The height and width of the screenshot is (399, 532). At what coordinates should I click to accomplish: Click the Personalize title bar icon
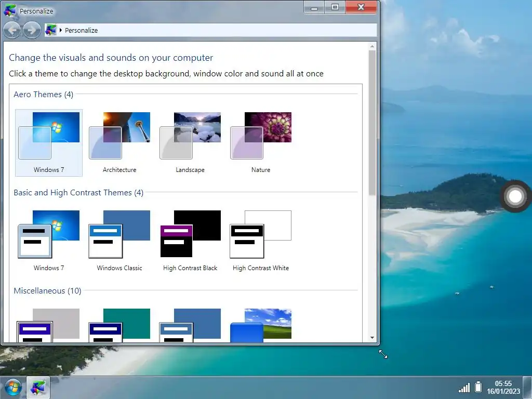coord(10,10)
